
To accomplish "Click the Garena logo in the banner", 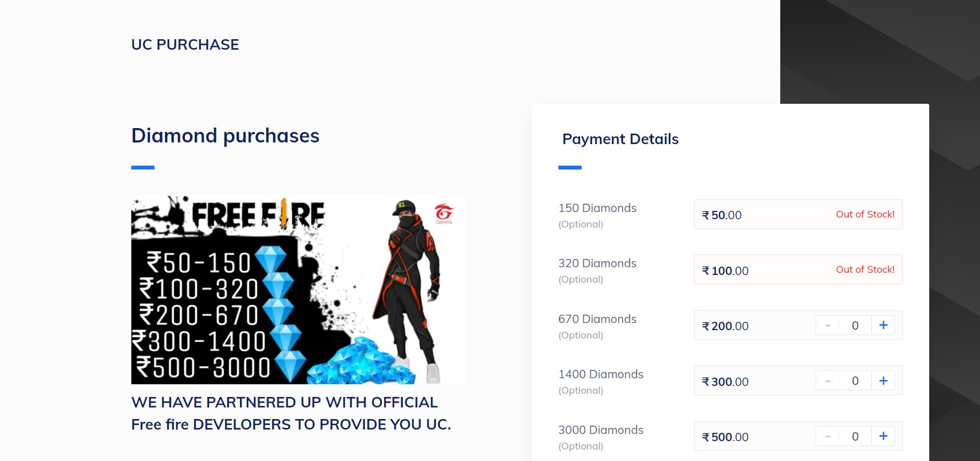I will [x=444, y=214].
